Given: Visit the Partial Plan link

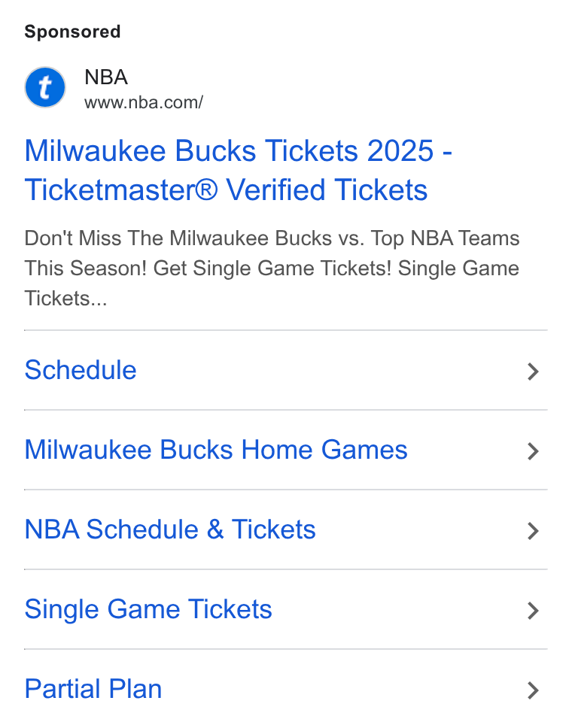Looking at the screenshot, I should click(x=93, y=689).
